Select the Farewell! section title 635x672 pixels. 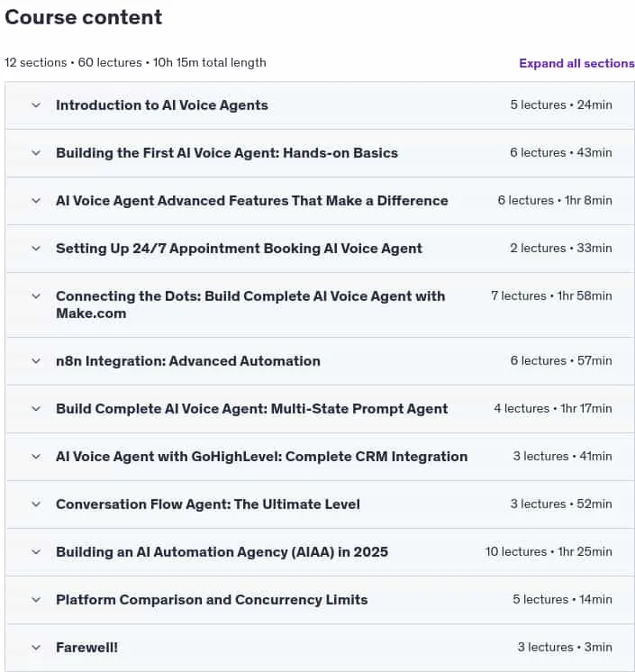click(87, 647)
